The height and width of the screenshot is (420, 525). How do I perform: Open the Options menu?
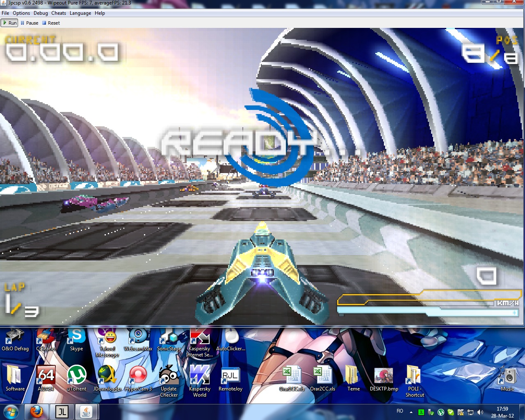tap(21, 13)
